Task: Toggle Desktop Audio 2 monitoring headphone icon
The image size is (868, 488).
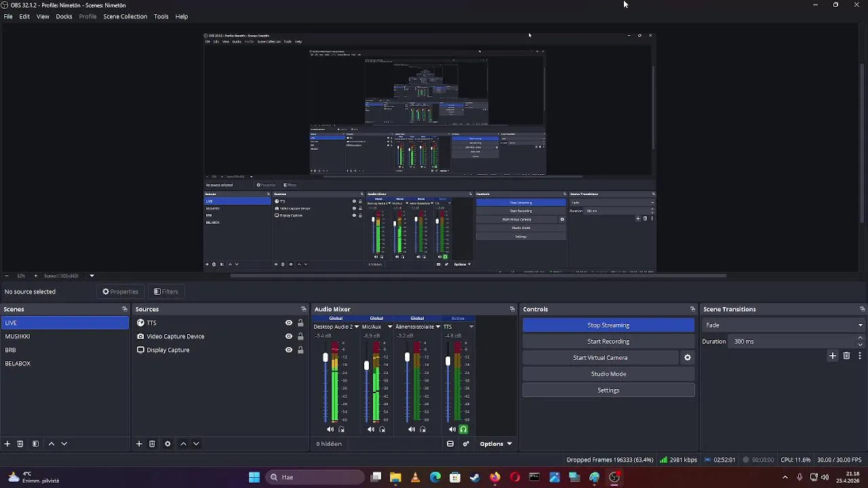Action: [342, 429]
